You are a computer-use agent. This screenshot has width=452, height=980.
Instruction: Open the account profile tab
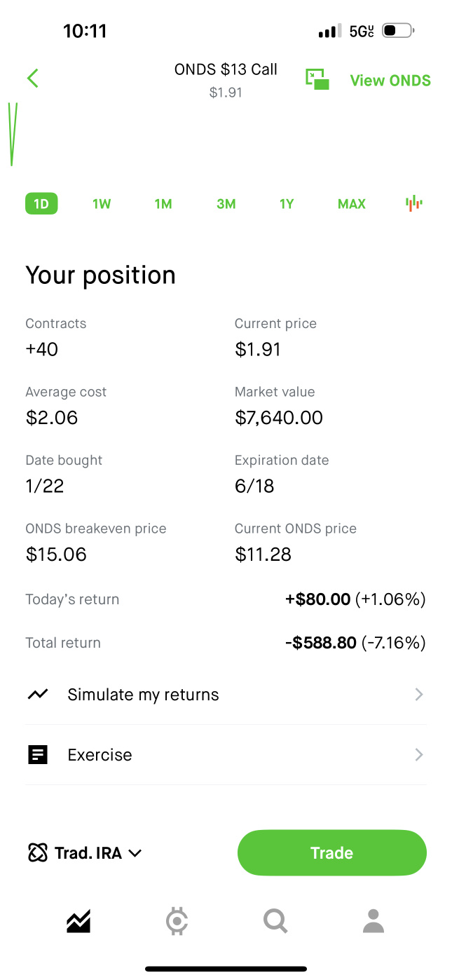point(374,921)
